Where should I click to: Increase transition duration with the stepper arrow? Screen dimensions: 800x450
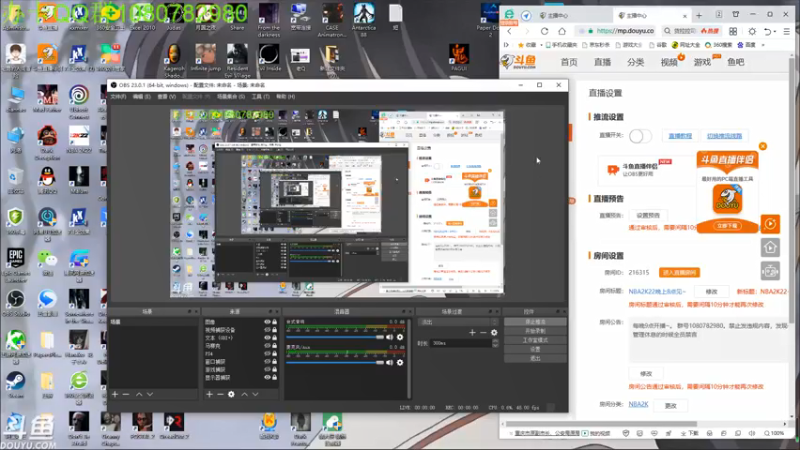[x=495, y=341]
